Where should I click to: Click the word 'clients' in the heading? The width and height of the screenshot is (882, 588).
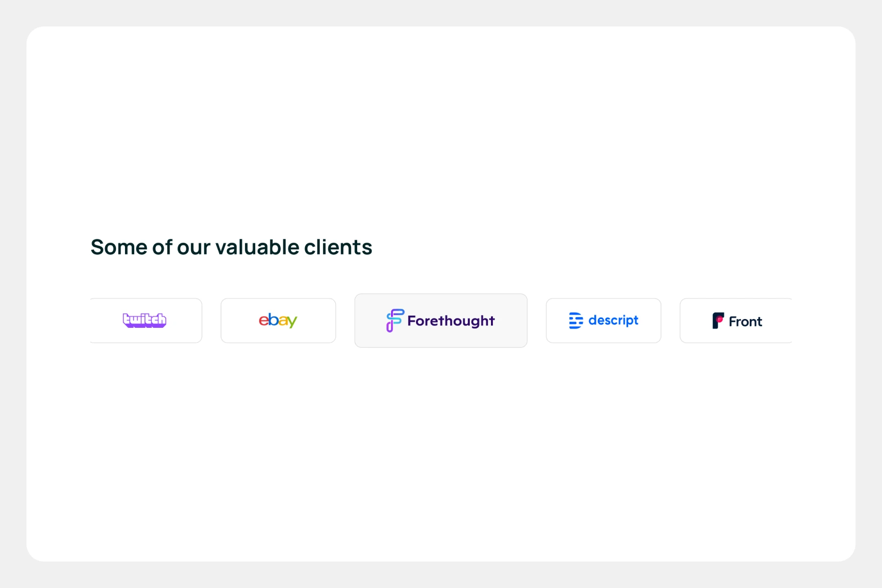click(x=338, y=247)
